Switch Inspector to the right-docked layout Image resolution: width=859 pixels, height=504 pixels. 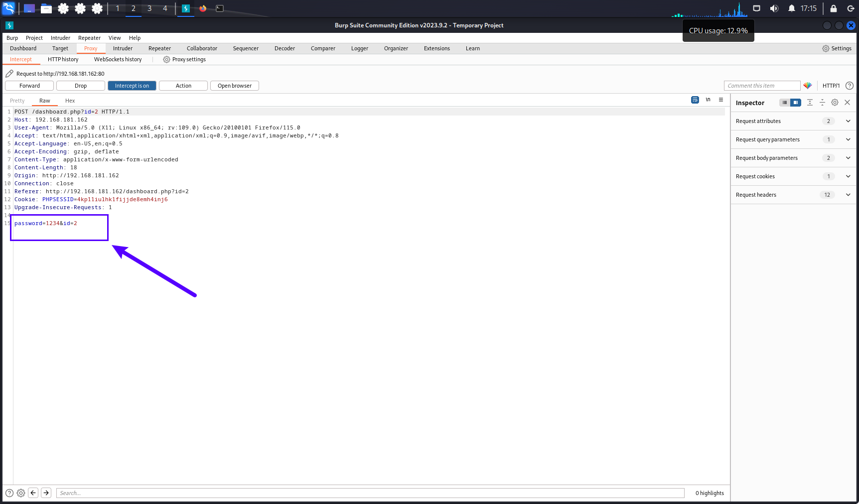[796, 103]
